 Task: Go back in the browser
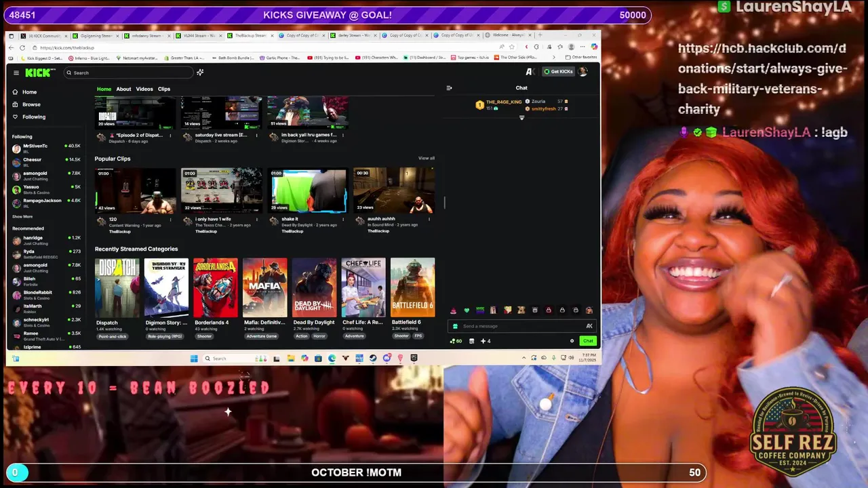click(10, 47)
